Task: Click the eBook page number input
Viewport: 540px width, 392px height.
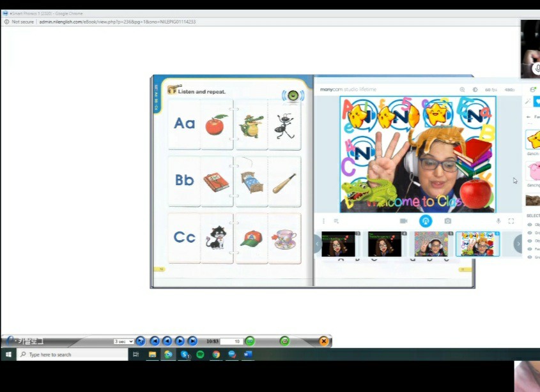Action: tap(232, 342)
